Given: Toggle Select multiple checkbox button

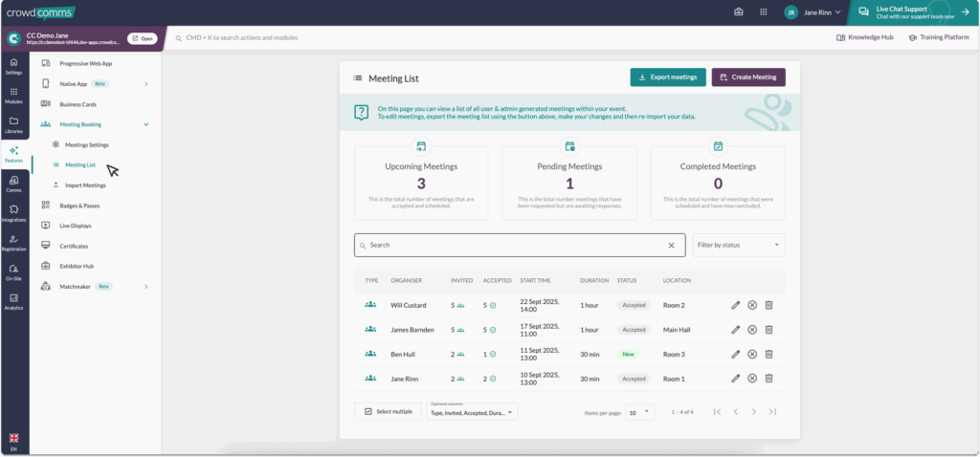Looking at the screenshot, I should [x=388, y=411].
